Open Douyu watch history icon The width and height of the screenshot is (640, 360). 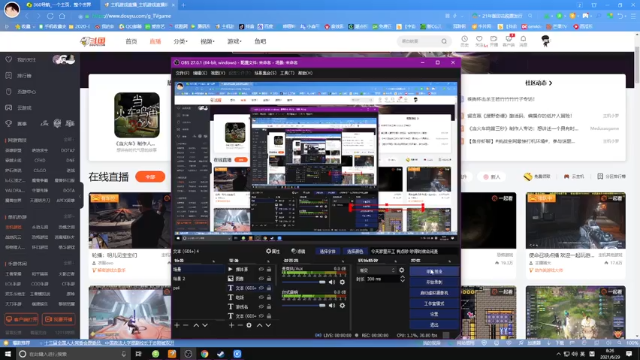[464, 40]
